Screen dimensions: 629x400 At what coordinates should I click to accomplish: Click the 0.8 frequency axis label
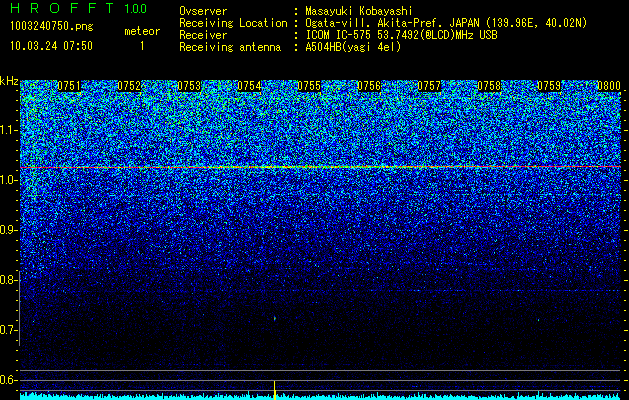(9, 280)
